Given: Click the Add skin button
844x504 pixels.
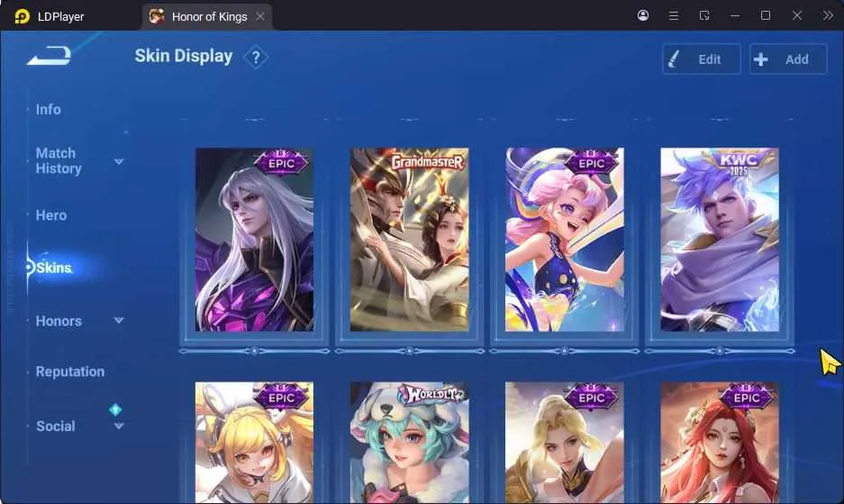Looking at the screenshot, I should (788, 59).
